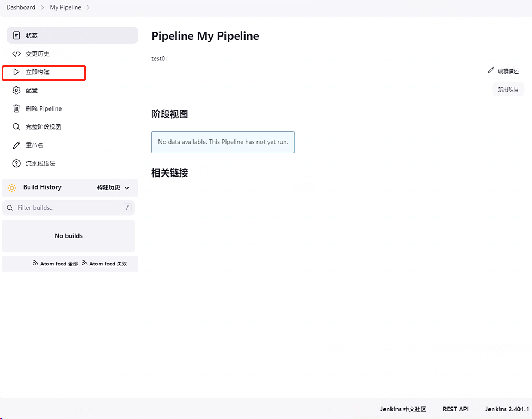
Task: Click the 阶段视图 heading
Action: (170, 114)
